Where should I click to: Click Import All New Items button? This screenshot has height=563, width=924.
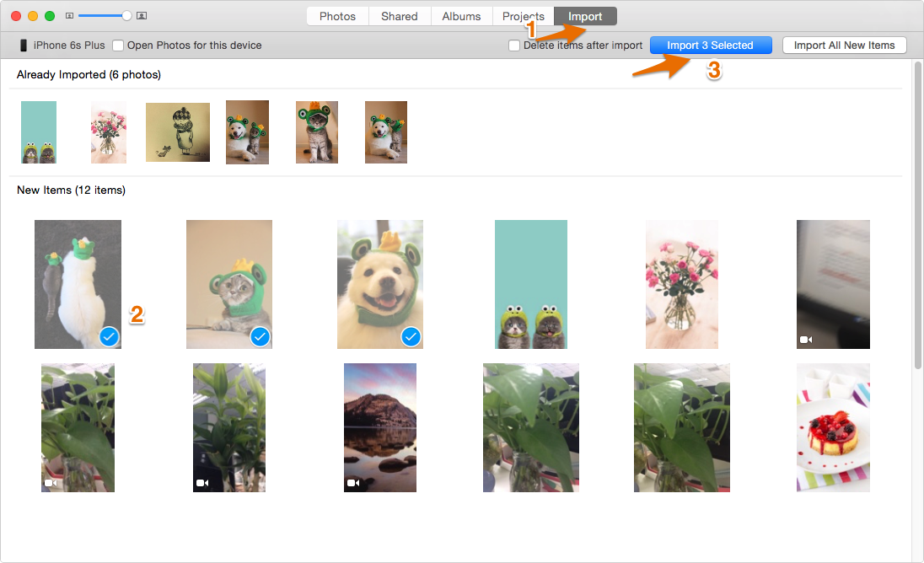[844, 46]
